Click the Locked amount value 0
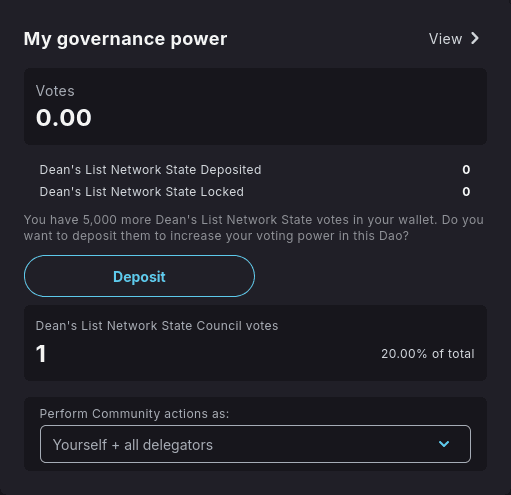This screenshot has height=495, width=511. coord(466,192)
